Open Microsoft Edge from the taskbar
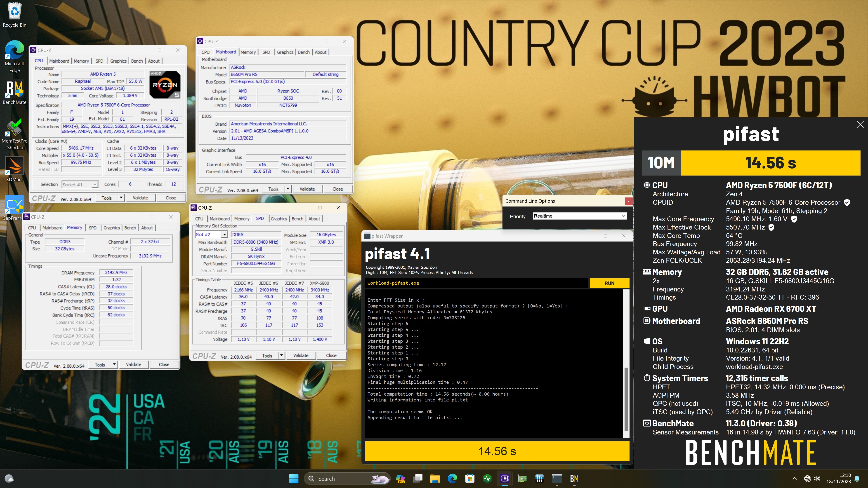The width and height of the screenshot is (868, 488). tap(453, 479)
